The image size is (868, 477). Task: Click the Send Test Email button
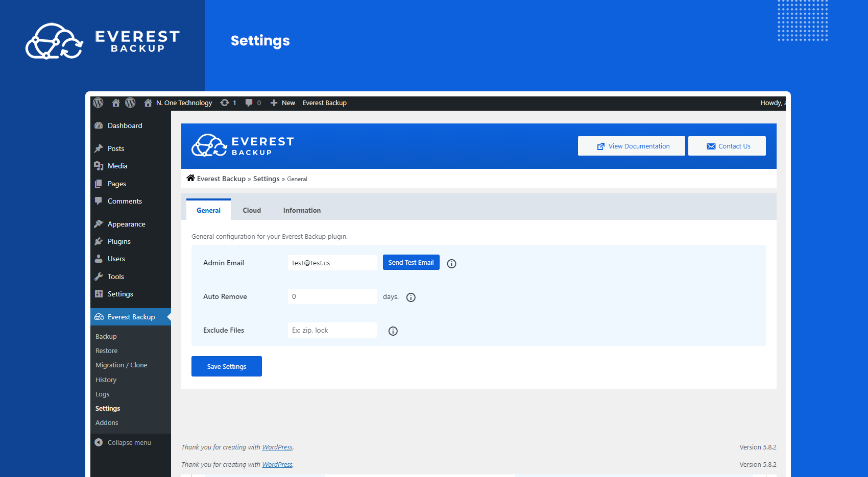(411, 262)
